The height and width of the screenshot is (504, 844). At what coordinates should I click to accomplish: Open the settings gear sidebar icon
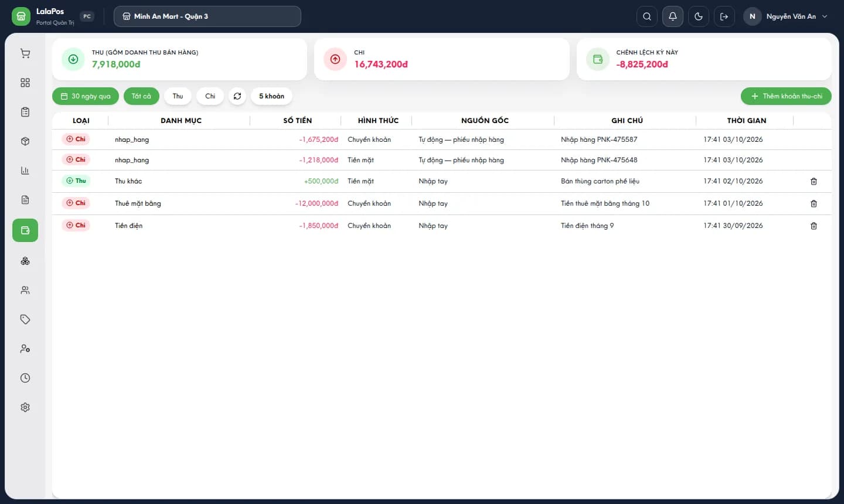(25, 407)
